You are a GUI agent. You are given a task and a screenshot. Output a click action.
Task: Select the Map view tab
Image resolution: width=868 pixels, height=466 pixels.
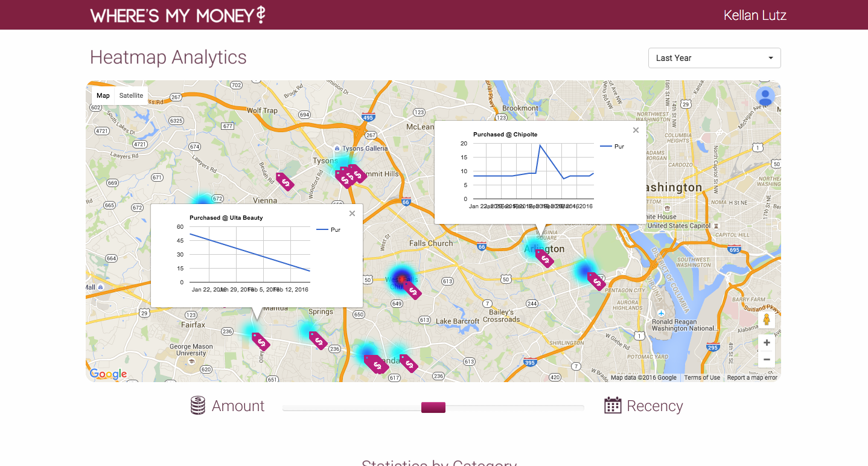tap(103, 95)
